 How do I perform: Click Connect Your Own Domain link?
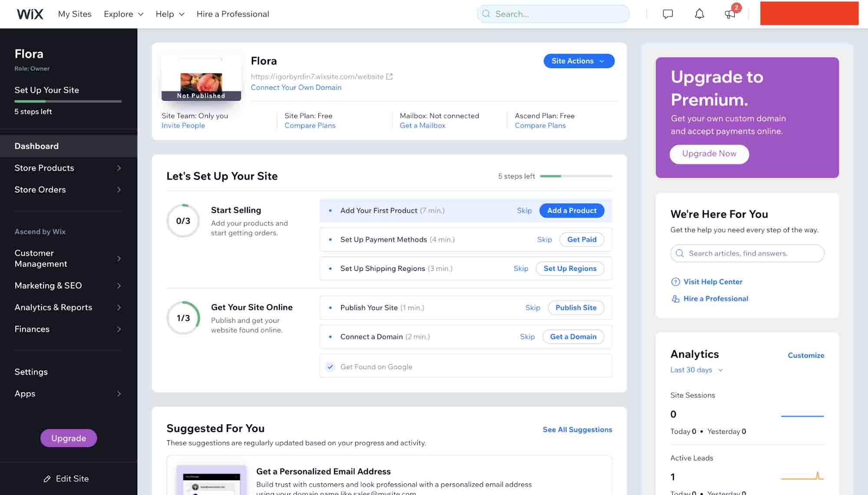point(296,87)
